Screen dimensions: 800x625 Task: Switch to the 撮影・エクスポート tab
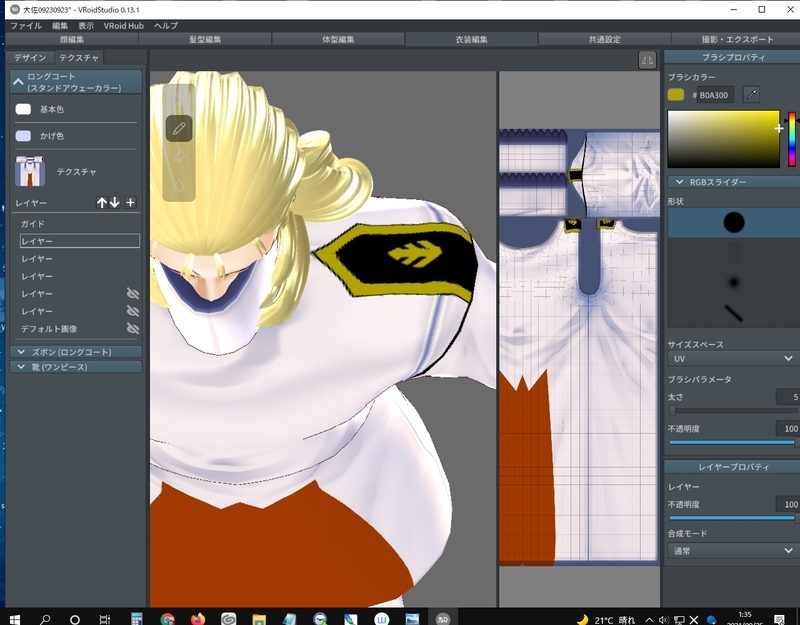click(x=737, y=39)
